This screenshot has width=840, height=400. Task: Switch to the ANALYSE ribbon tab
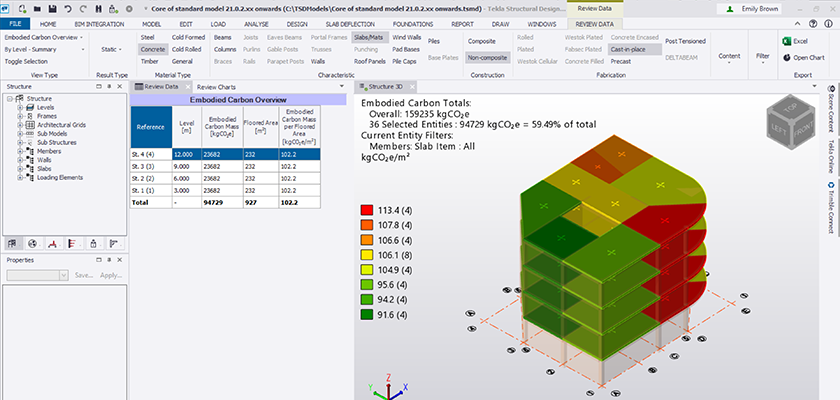(256, 24)
